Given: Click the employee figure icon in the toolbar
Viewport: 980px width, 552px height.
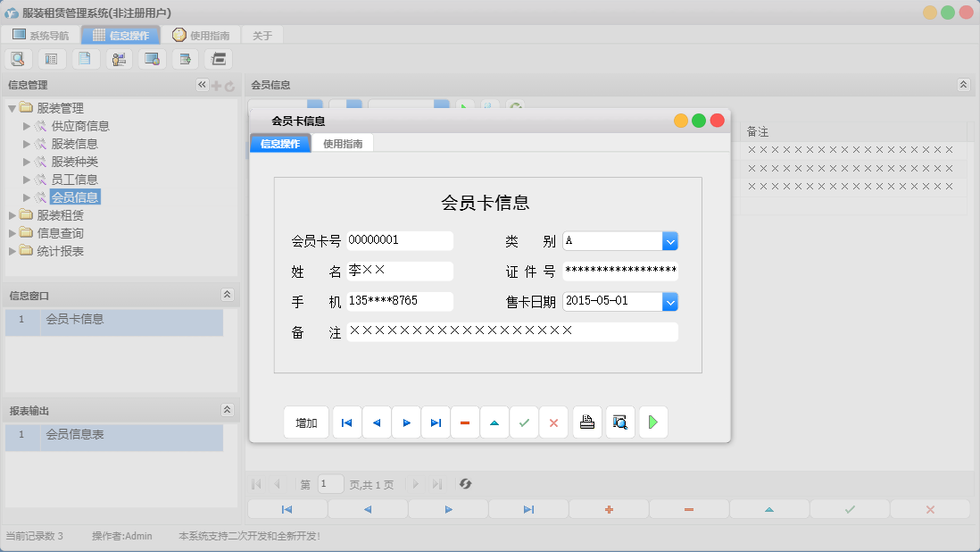Looking at the screenshot, I should click(x=119, y=58).
